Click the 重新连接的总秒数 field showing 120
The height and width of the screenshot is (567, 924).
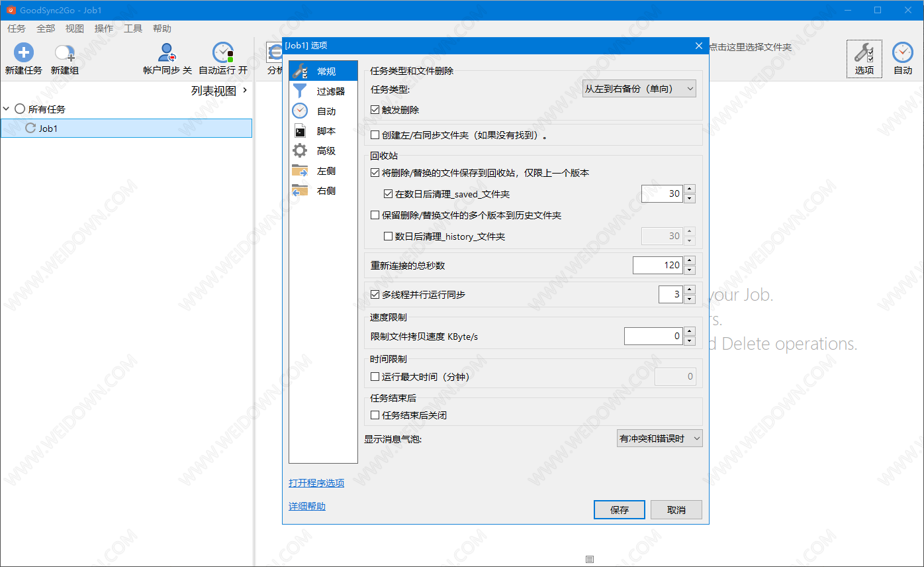659,265
